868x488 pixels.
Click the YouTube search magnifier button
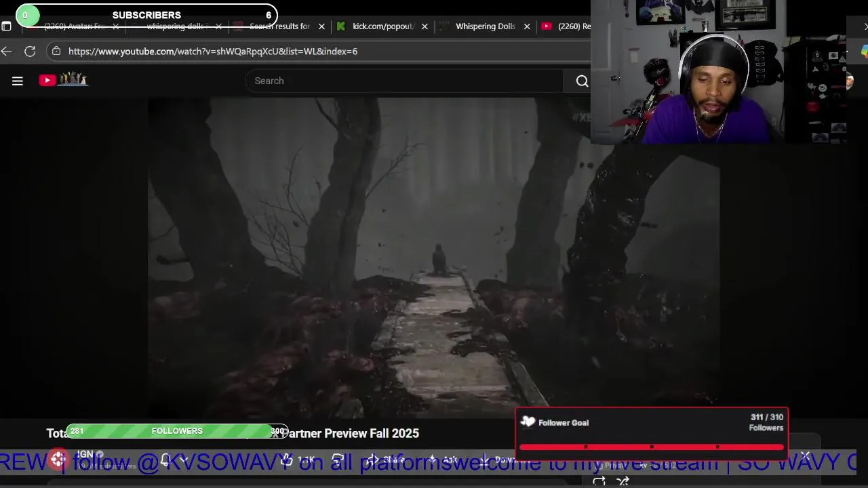coord(582,81)
